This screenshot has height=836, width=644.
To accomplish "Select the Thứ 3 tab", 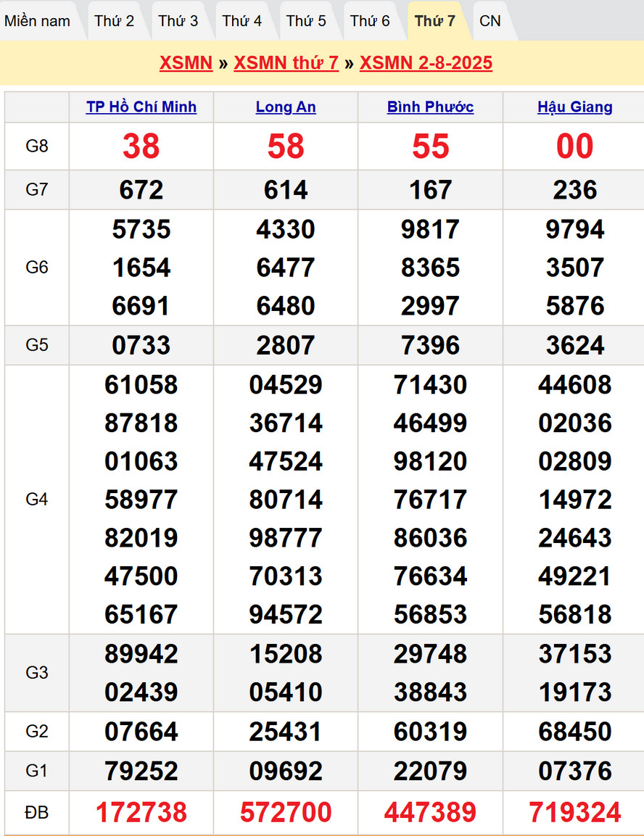I will click(178, 21).
